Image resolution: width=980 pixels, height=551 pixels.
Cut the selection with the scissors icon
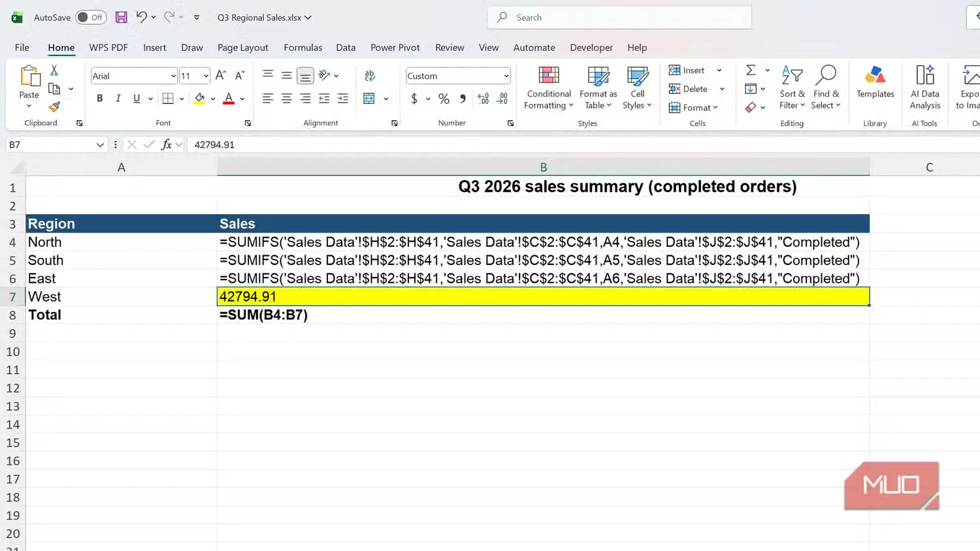coord(54,70)
